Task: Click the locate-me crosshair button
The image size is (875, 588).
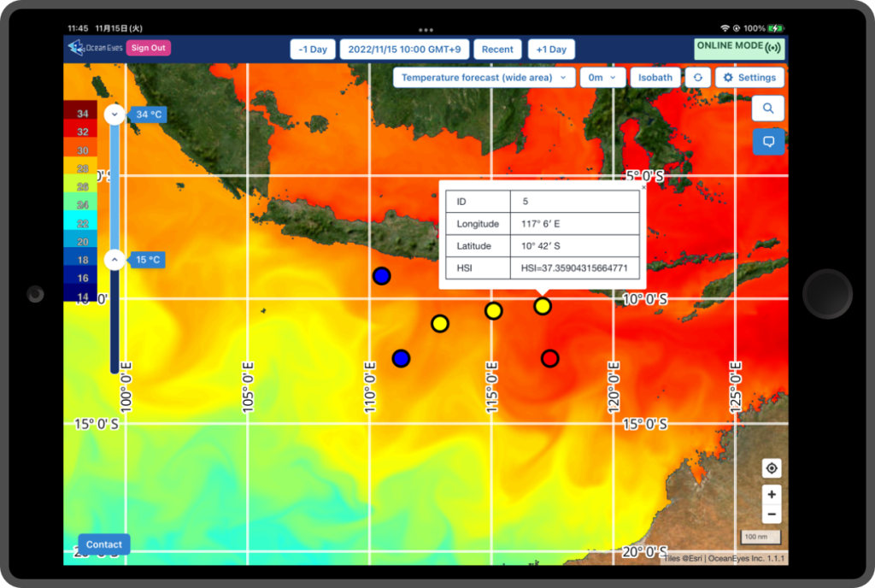Action: pyautogui.click(x=772, y=468)
